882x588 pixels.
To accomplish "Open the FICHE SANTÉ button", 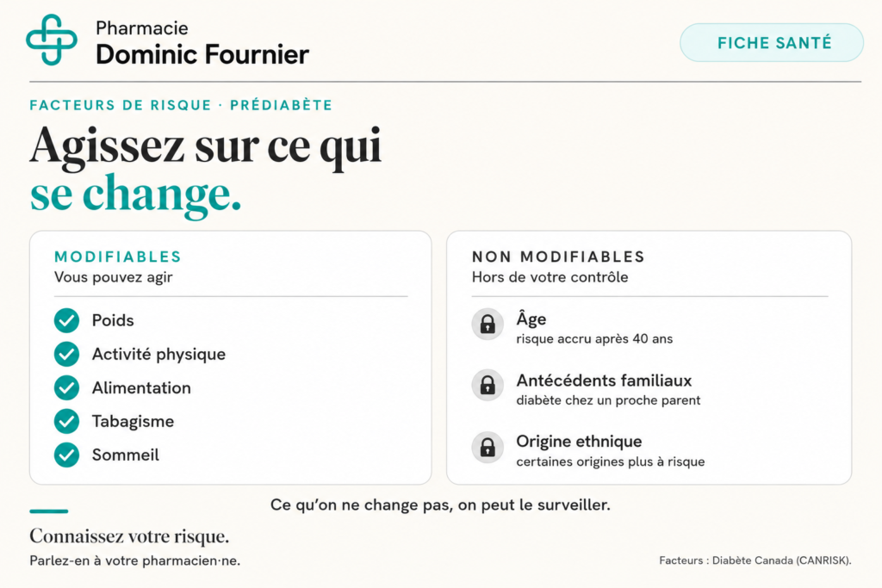I will tap(772, 43).
